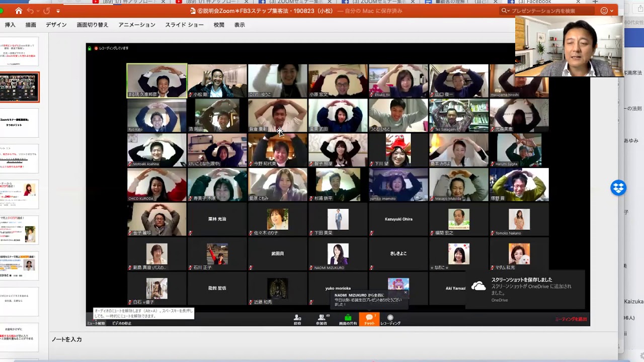Click the Redo icon in title bar
The image size is (644, 362).
coord(46,11)
